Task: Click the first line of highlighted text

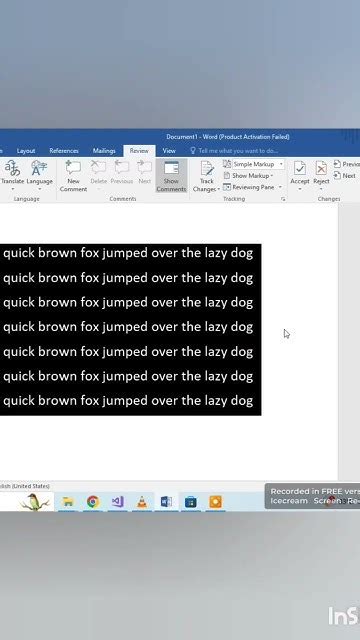Action: point(128,253)
